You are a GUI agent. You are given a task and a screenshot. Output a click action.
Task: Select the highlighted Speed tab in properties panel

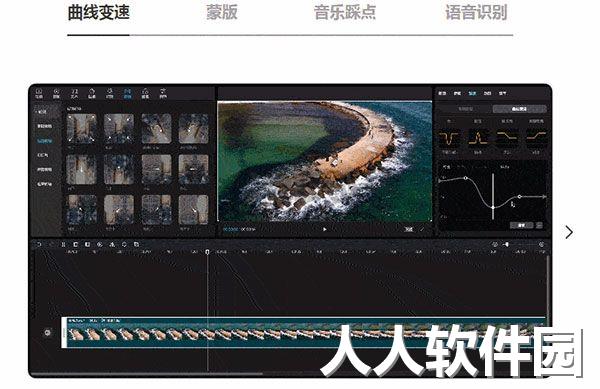472,93
